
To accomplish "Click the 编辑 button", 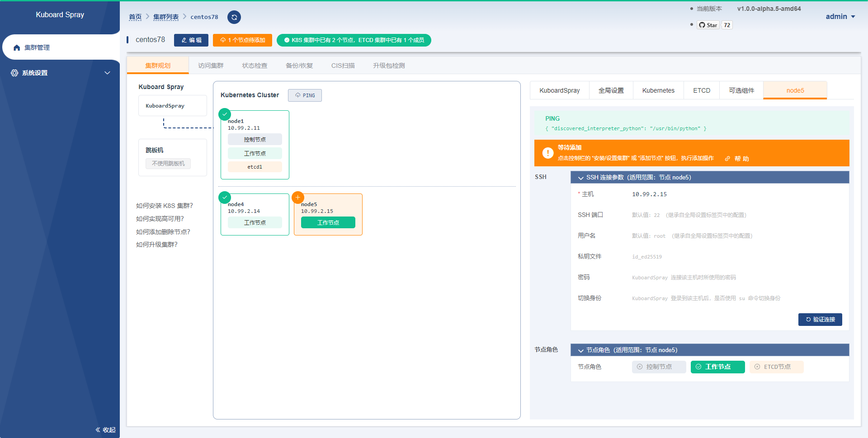I will (191, 40).
